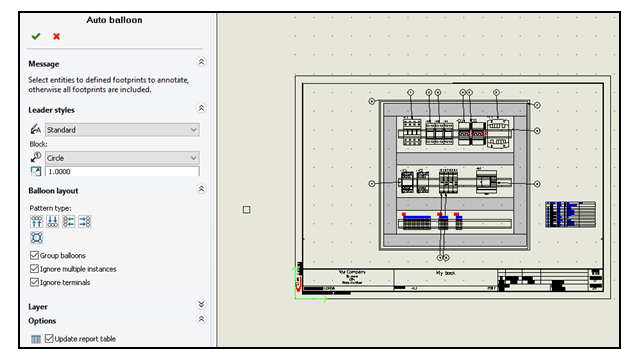Cancel Auto balloon with red X
This screenshot has width=640, height=360.
[x=56, y=36]
